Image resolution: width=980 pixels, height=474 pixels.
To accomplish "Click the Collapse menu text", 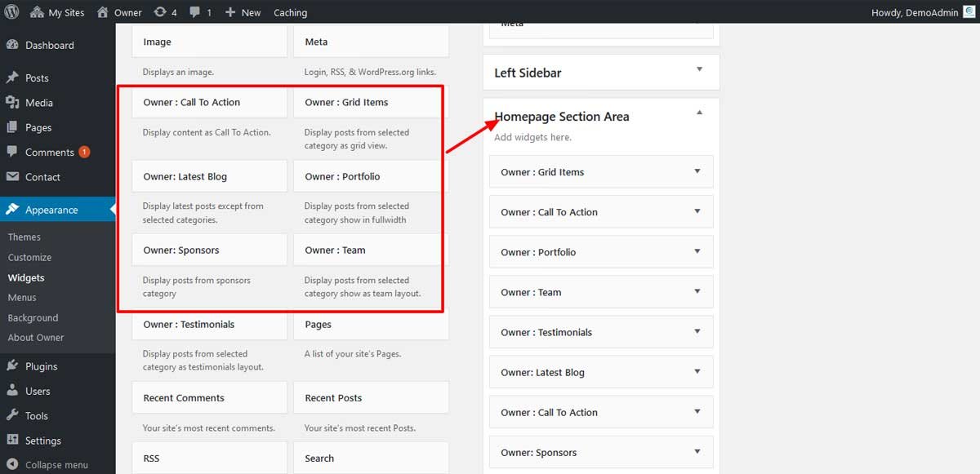I will [56, 464].
